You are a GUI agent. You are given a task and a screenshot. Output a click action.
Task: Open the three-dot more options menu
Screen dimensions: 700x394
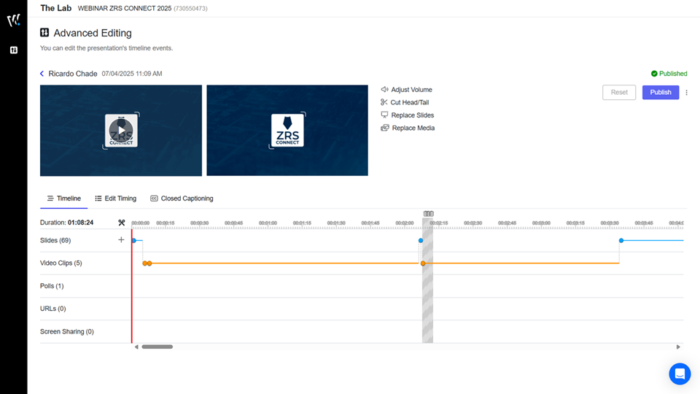(x=687, y=92)
